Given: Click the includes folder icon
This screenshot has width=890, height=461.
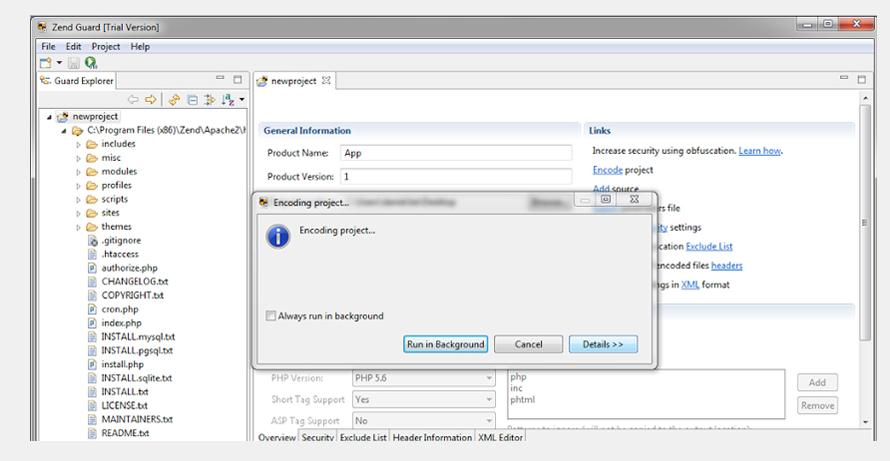Looking at the screenshot, I should [92, 144].
